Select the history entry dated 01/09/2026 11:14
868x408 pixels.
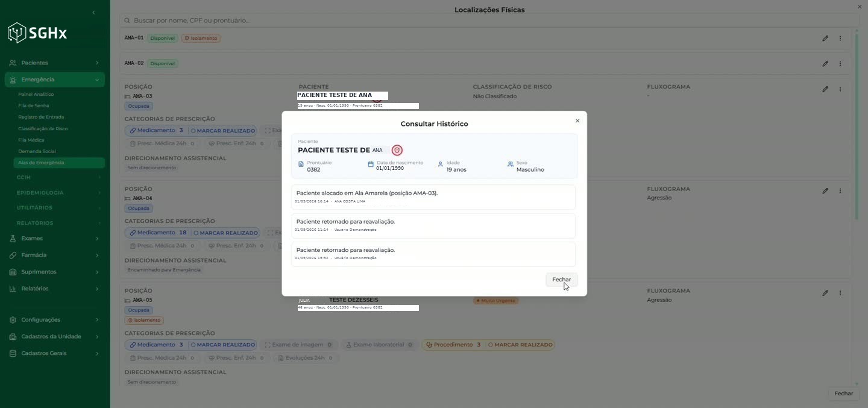coord(433,225)
